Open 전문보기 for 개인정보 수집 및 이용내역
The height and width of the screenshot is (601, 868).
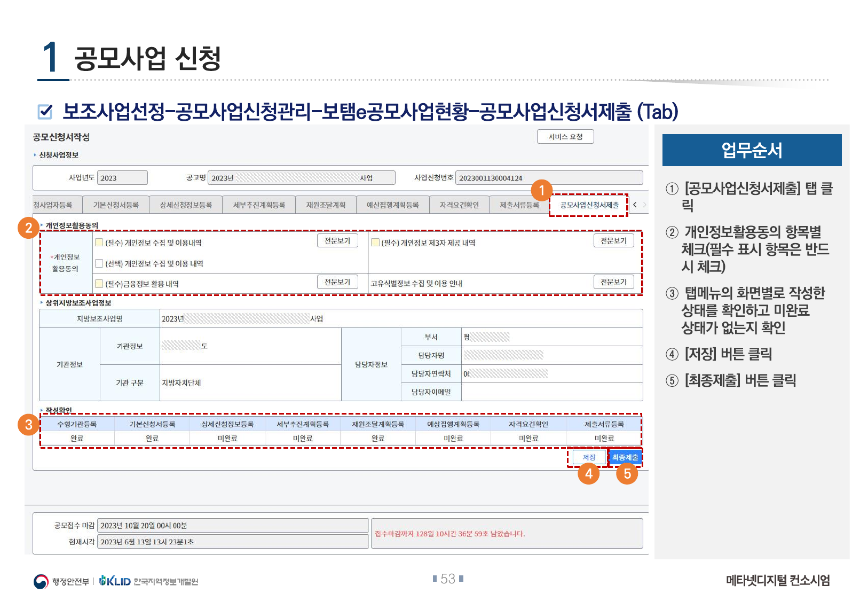pos(337,241)
